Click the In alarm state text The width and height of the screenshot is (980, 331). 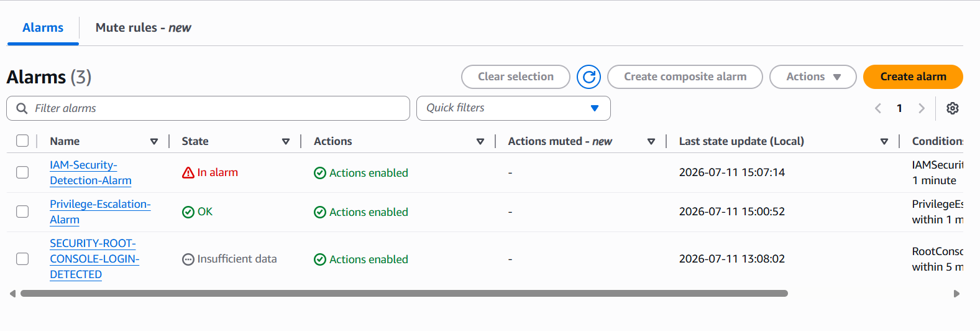(218, 172)
